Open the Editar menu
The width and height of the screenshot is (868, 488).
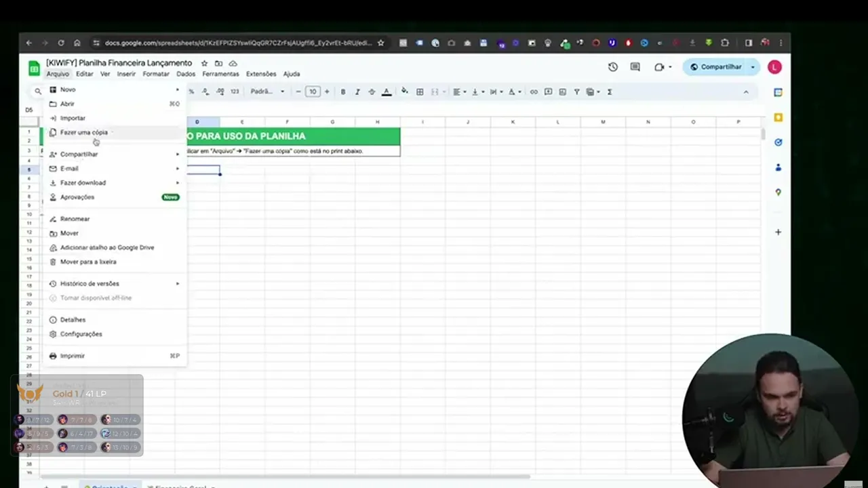[x=85, y=74]
